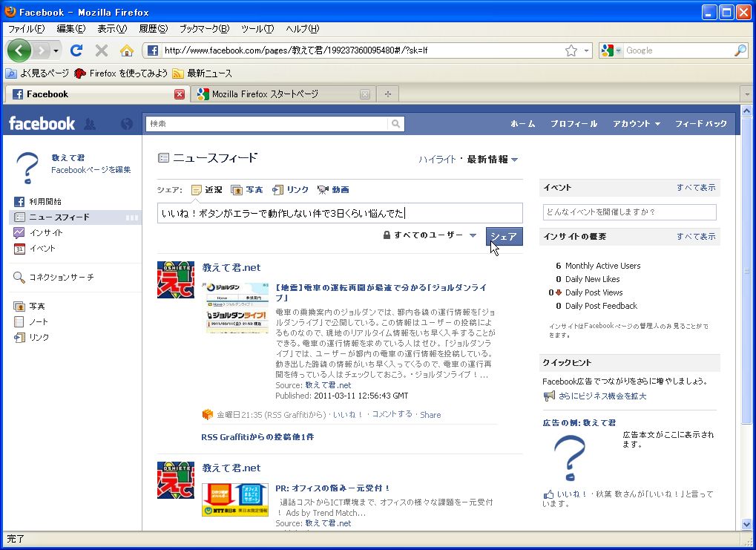Image resolution: width=756 pixels, height=550 pixels.
Task: Go to the Firefox home page icon
Action: [126, 50]
